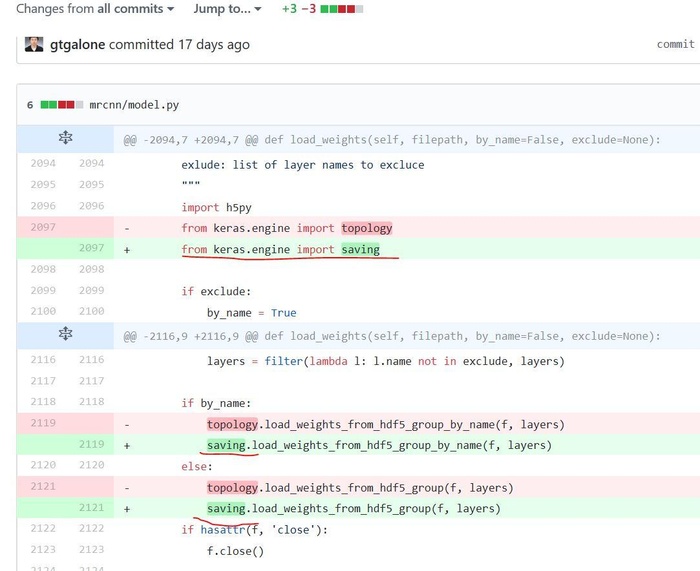Click the "exlude: list of layer names" docstring line

[x=303, y=165]
